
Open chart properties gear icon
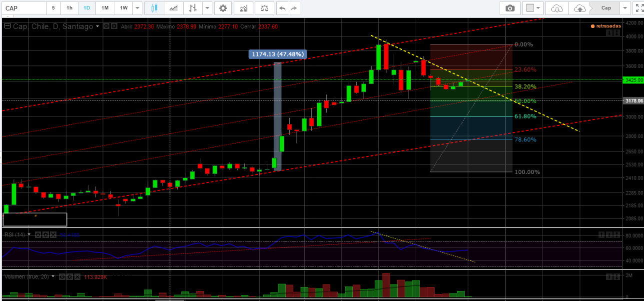coord(223,8)
